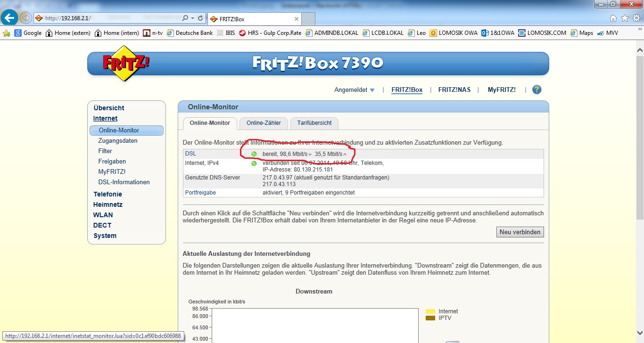Open DSL-Informationen in the sidebar
The width and height of the screenshot is (644, 343).
(124, 182)
